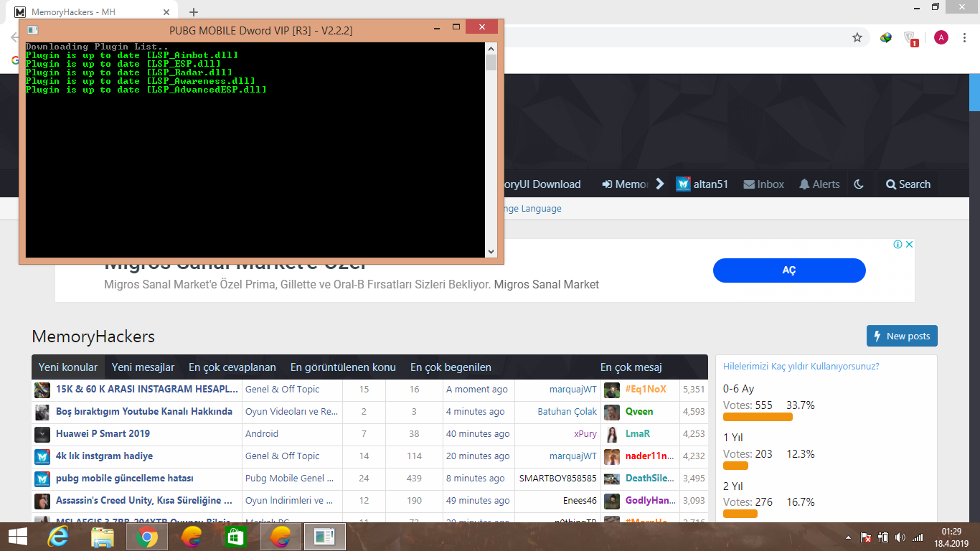
Task: Click the New posts button
Action: [x=902, y=336]
